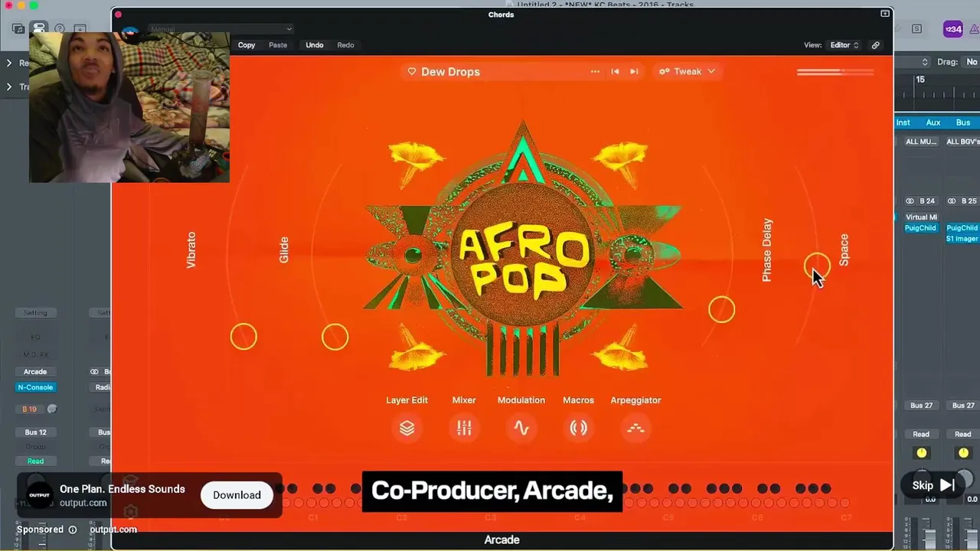The width and height of the screenshot is (980, 551).
Task: Open the left Bus 27 output dropdown
Action: (x=921, y=406)
